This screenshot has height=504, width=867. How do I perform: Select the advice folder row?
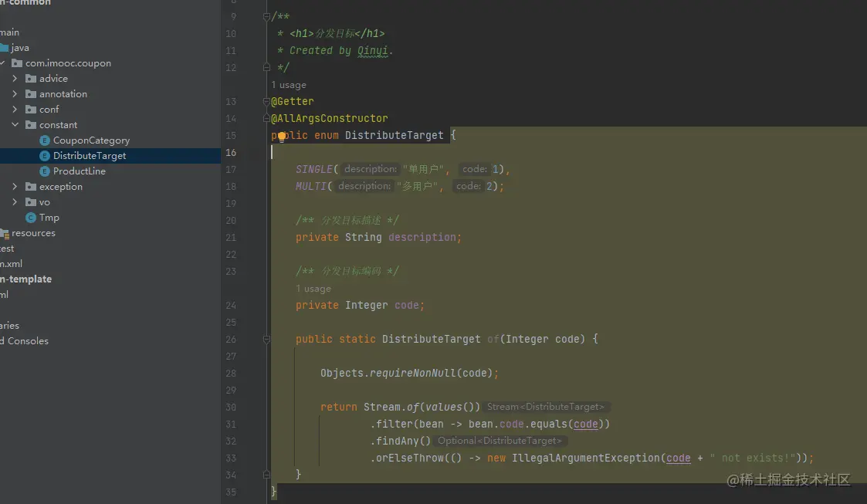coord(110,79)
